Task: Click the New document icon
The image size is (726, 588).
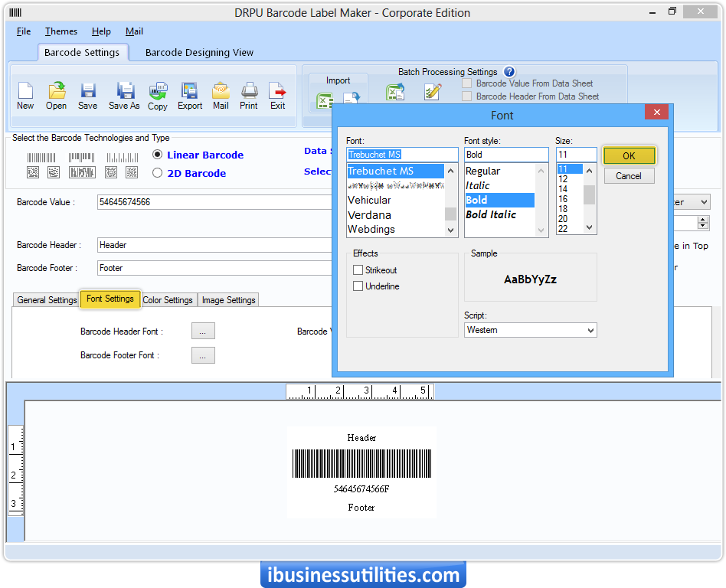Action: (25, 91)
